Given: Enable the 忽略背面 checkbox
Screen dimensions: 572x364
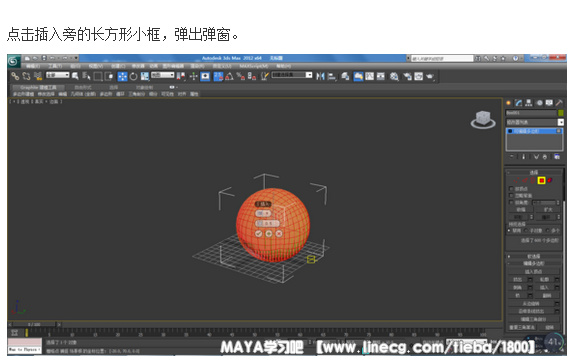Looking at the screenshot, I should (511, 195).
